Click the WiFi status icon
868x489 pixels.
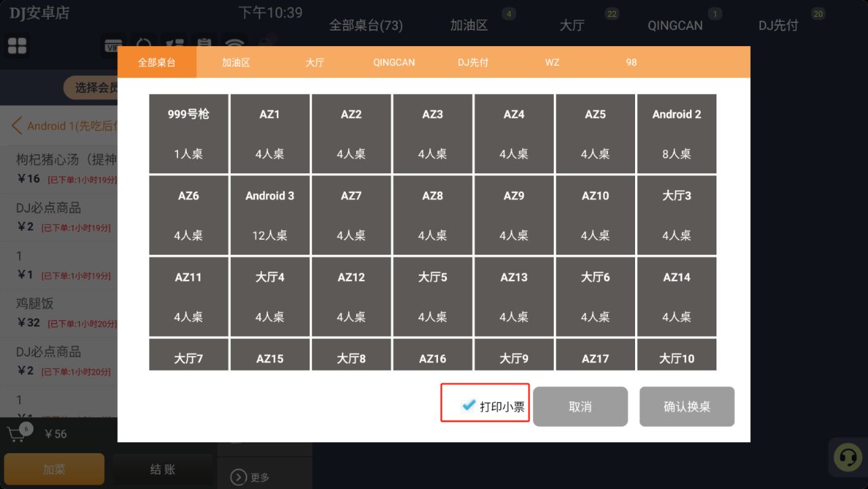pyautogui.click(x=236, y=45)
